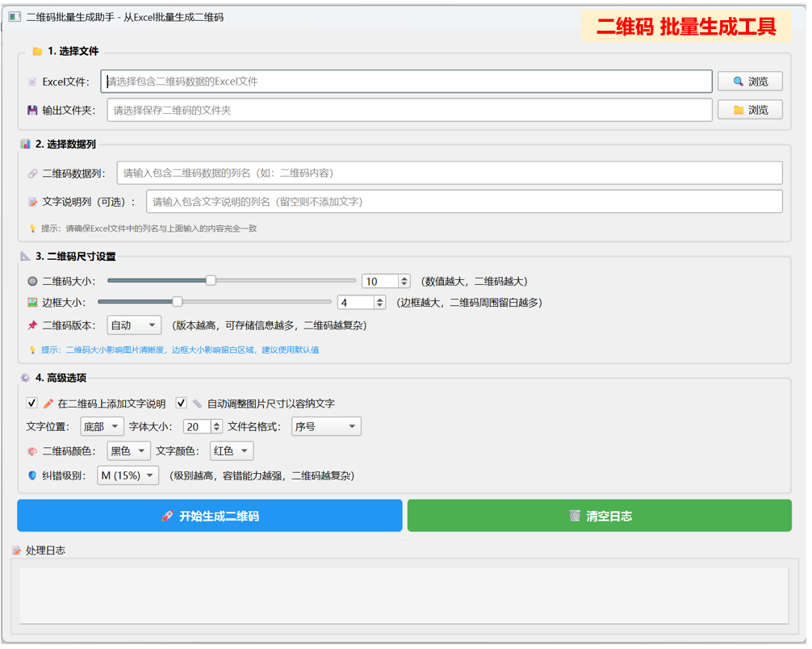Click the gray hint about Excel列名完全一致
The height and width of the screenshot is (649, 812).
(x=149, y=228)
